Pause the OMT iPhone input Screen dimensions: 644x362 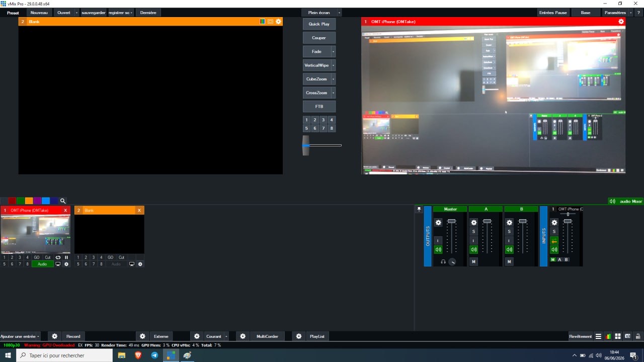(66, 257)
